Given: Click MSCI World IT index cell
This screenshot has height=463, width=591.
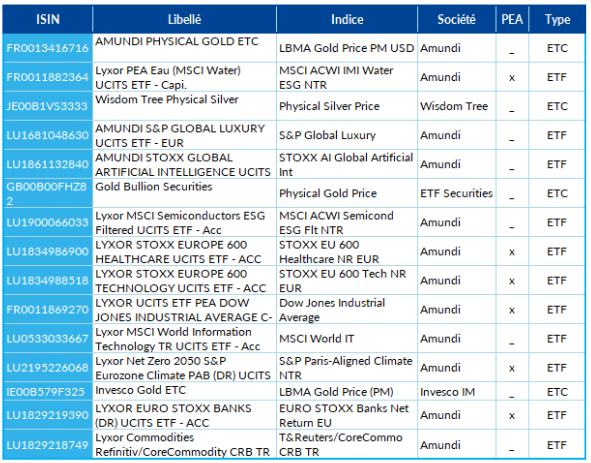Looking at the screenshot, I should (317, 339).
